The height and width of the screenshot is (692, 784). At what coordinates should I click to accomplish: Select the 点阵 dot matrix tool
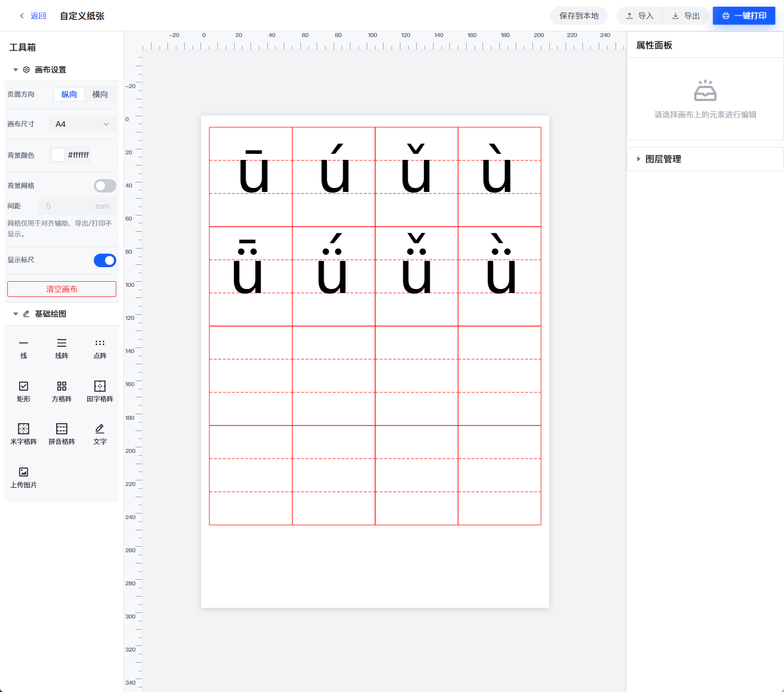[x=100, y=348]
